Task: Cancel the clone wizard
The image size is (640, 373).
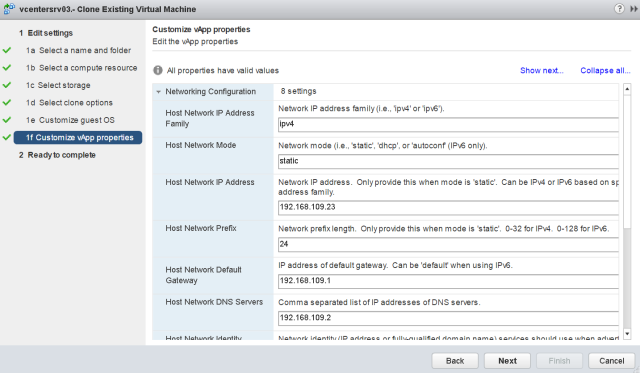Action: tap(611, 361)
